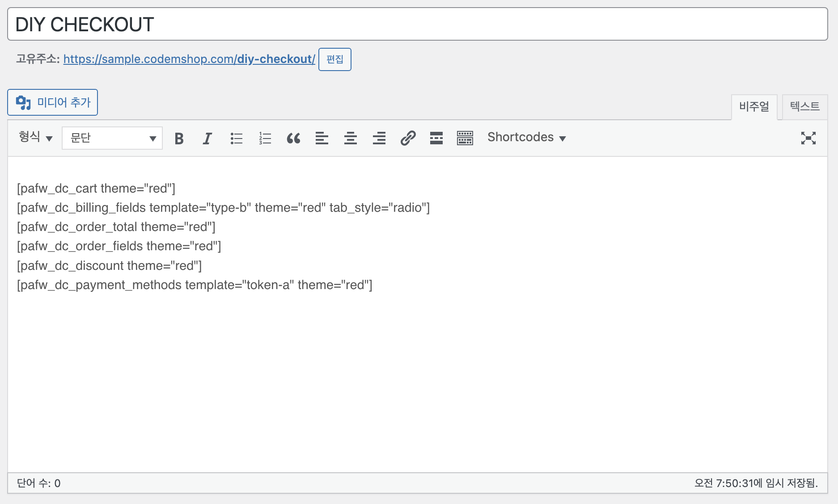Align text to the left
Screen dimensions: 838x504
(322, 139)
